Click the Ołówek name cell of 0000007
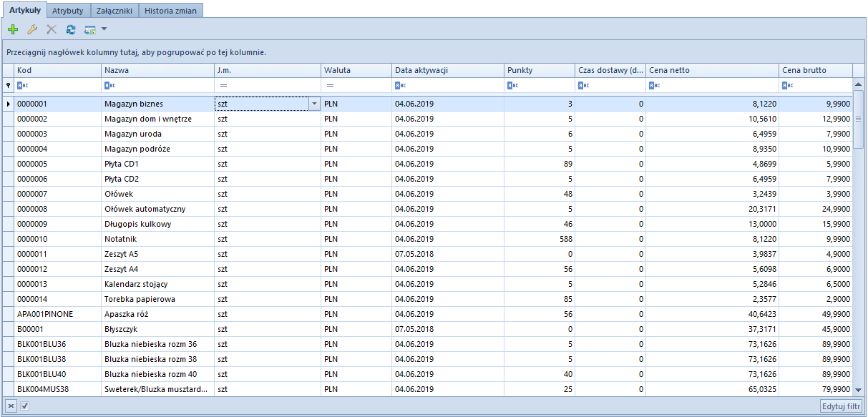Image resolution: width=868 pixels, height=417 pixels. (157, 194)
